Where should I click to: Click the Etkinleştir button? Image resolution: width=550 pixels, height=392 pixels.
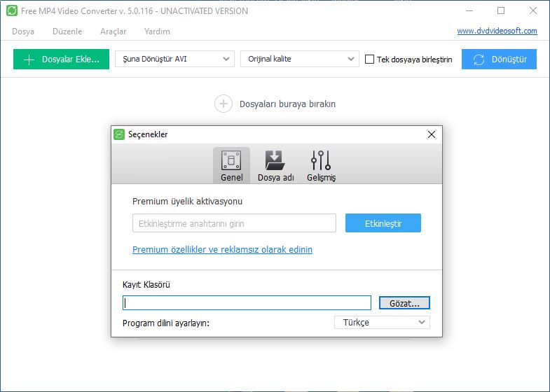(383, 223)
